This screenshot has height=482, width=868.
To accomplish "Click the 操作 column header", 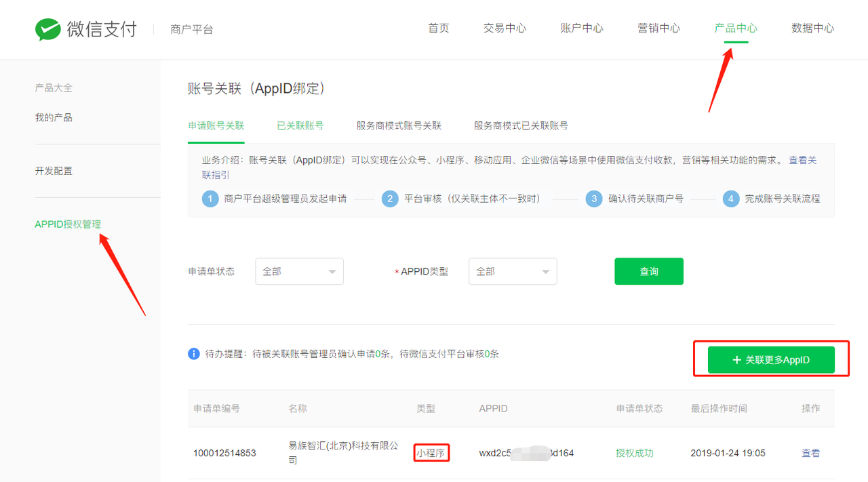I will point(810,408).
